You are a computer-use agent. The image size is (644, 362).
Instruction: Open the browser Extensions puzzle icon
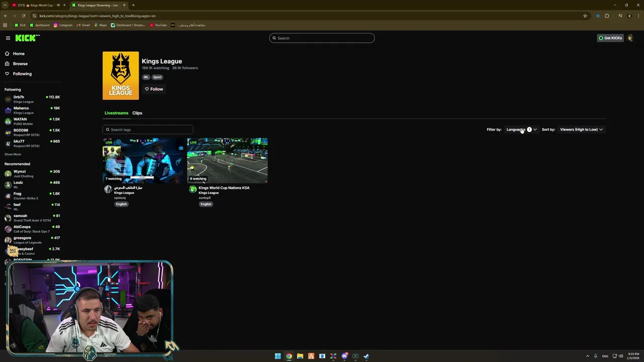point(607,16)
